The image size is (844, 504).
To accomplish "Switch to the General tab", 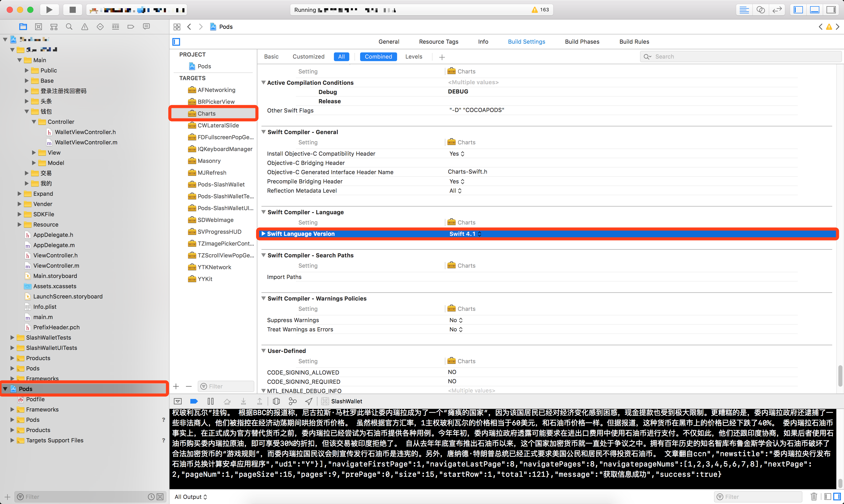I will point(389,41).
